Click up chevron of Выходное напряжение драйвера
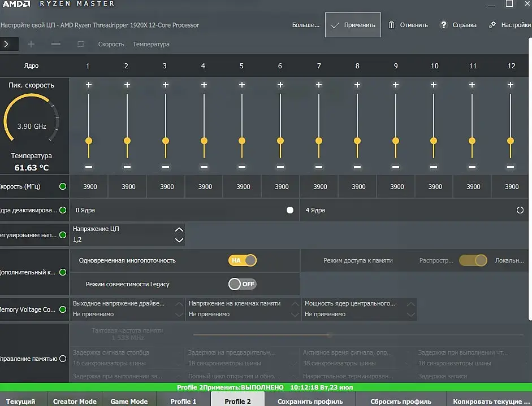 pos(179,304)
